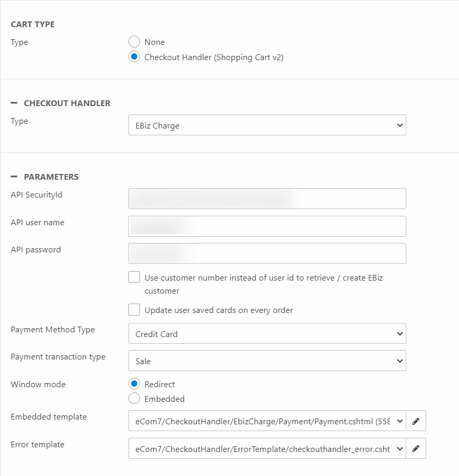The height and width of the screenshot is (476, 459).
Task: Open the Payment Method Type dropdown
Action: coord(267,333)
